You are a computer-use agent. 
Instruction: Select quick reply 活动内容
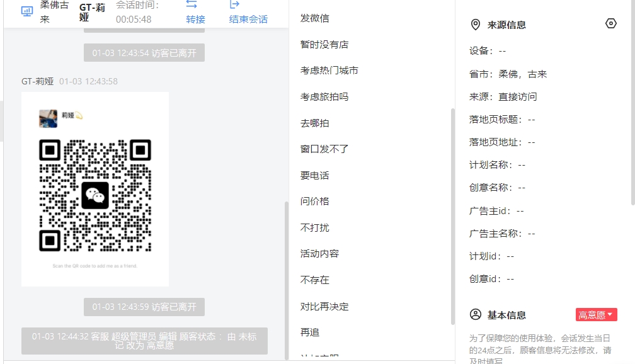coord(319,253)
